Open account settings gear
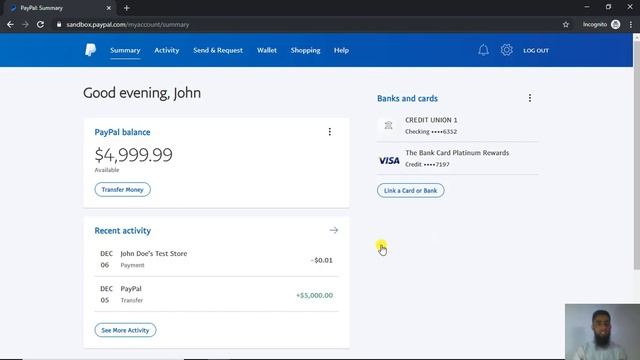Image resolution: width=640 pixels, height=360 pixels. coord(507,50)
